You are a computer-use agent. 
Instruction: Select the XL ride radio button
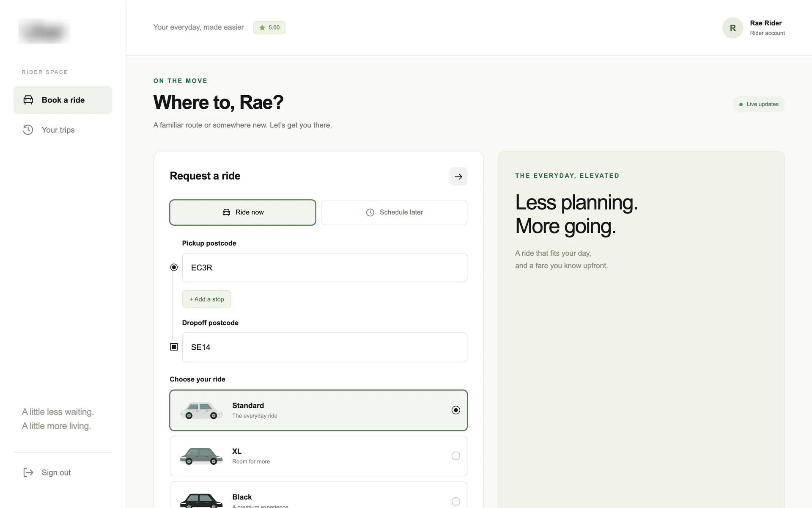(x=455, y=456)
